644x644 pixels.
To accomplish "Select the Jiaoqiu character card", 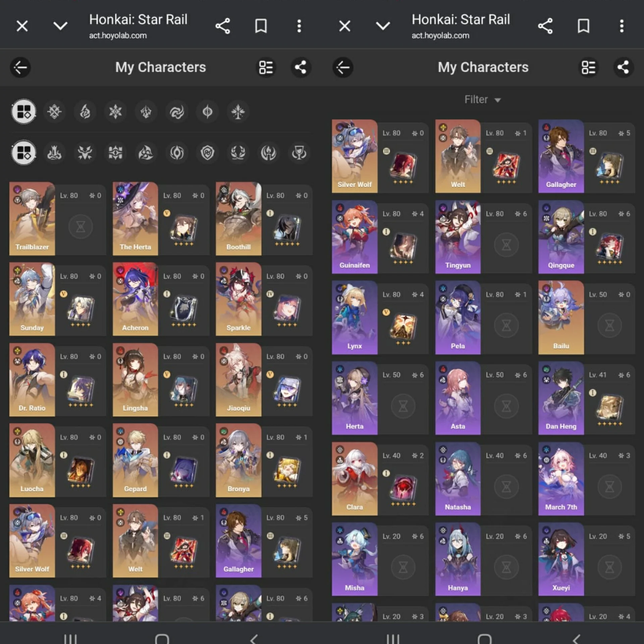I will pyautogui.click(x=264, y=380).
